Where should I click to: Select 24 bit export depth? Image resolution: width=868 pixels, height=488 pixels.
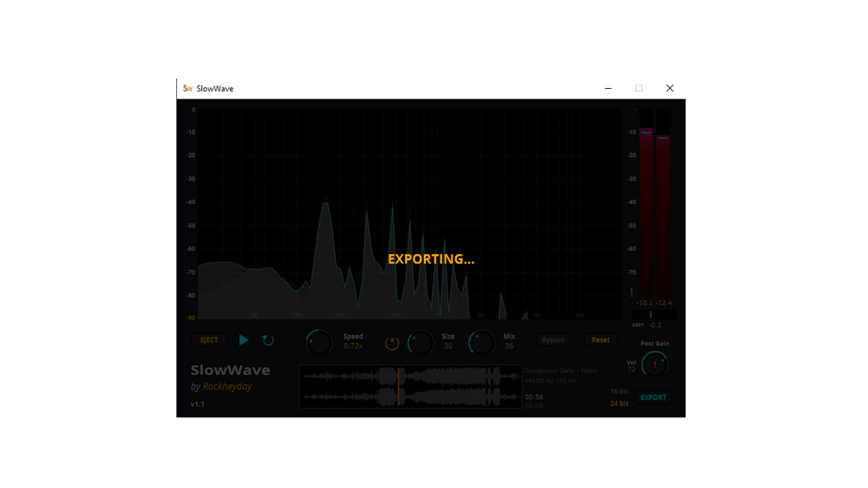(619, 403)
